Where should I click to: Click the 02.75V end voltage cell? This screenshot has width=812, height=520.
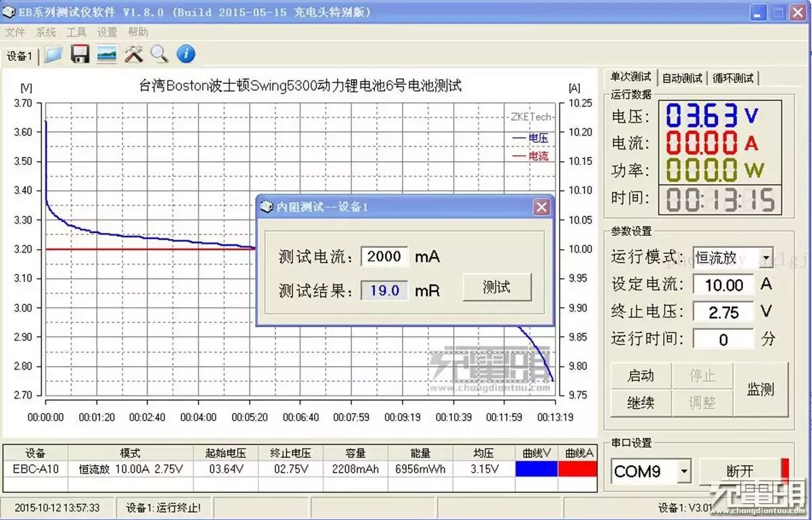[x=291, y=469]
